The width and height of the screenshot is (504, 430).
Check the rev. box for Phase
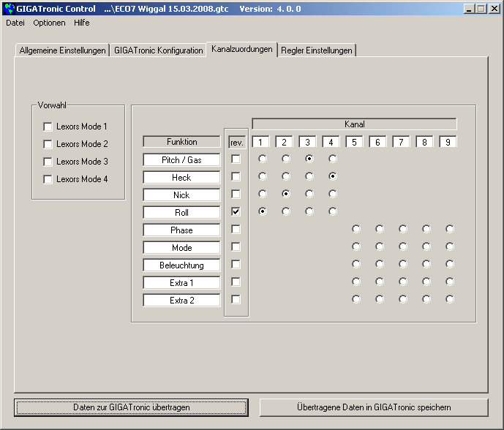point(236,229)
